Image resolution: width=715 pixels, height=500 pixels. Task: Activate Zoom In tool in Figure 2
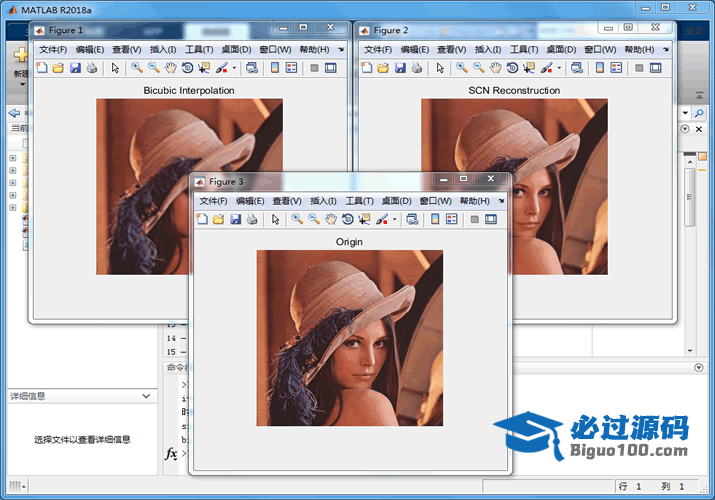[x=462, y=68]
